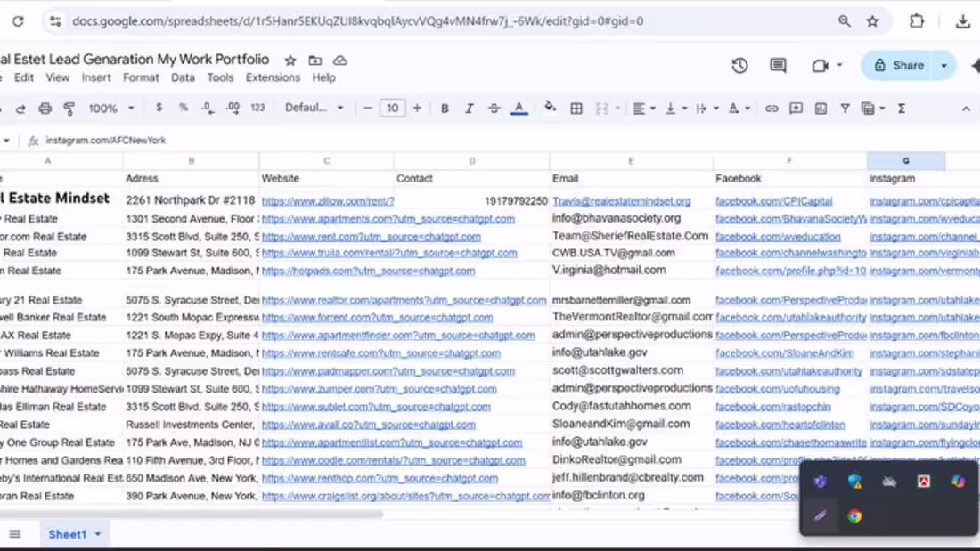Toggle bold formatting
980x551 pixels.
tap(445, 109)
